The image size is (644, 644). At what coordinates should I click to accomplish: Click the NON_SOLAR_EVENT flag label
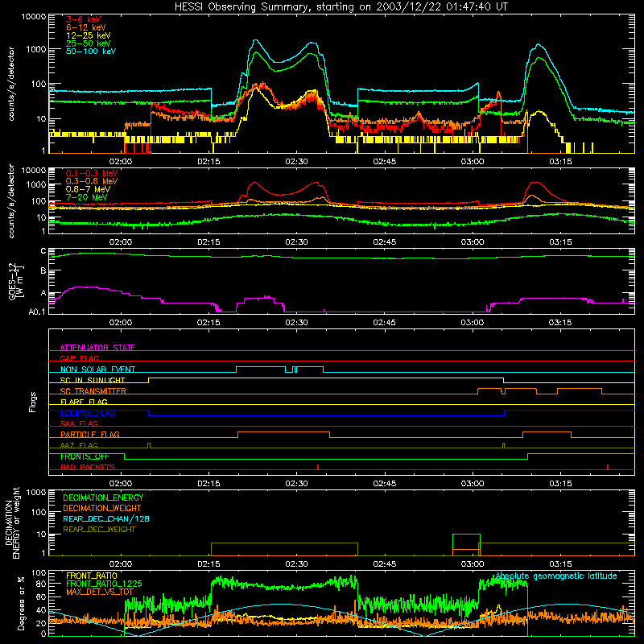(x=97, y=369)
